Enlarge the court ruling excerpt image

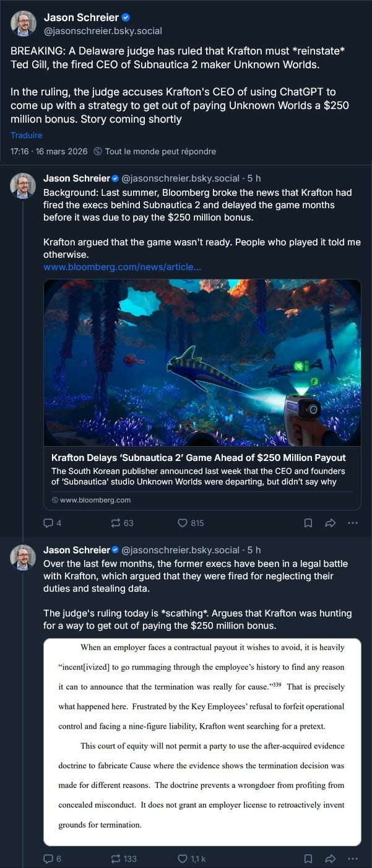[202, 742]
